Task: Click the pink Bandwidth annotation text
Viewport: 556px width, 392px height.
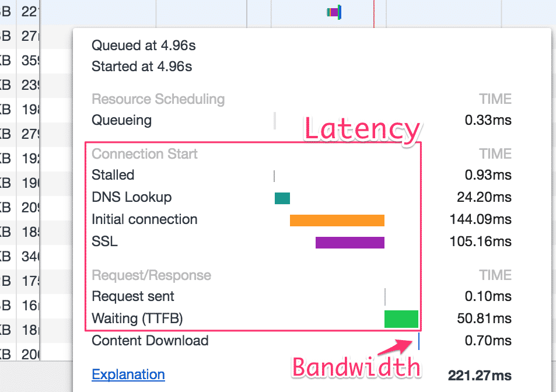Action: pos(356,367)
